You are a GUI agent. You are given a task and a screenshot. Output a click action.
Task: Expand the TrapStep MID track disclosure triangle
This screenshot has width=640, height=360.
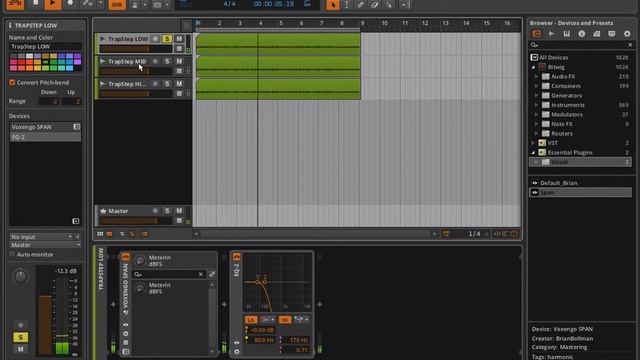pyautogui.click(x=102, y=61)
